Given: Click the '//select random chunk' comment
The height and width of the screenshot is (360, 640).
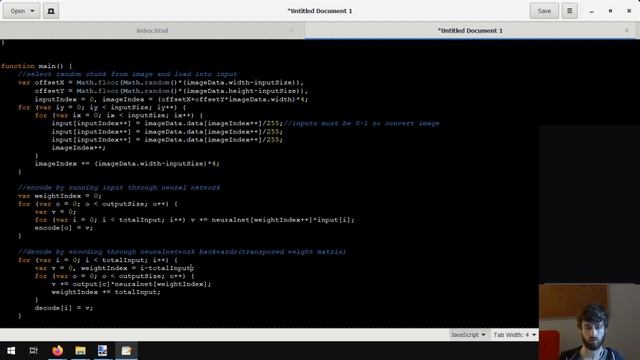Looking at the screenshot, I should (x=127, y=74).
